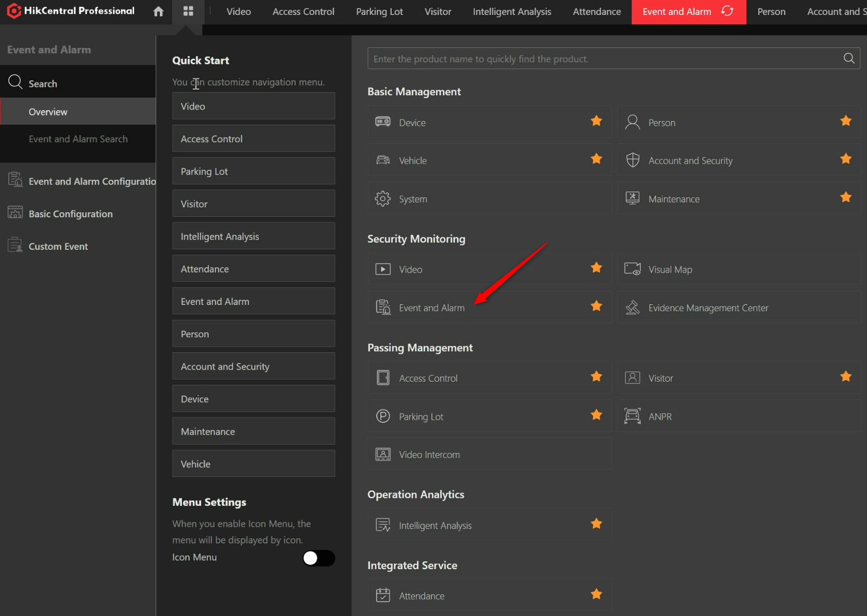Unfavorite Device using its star
The image size is (867, 616).
pyautogui.click(x=596, y=121)
